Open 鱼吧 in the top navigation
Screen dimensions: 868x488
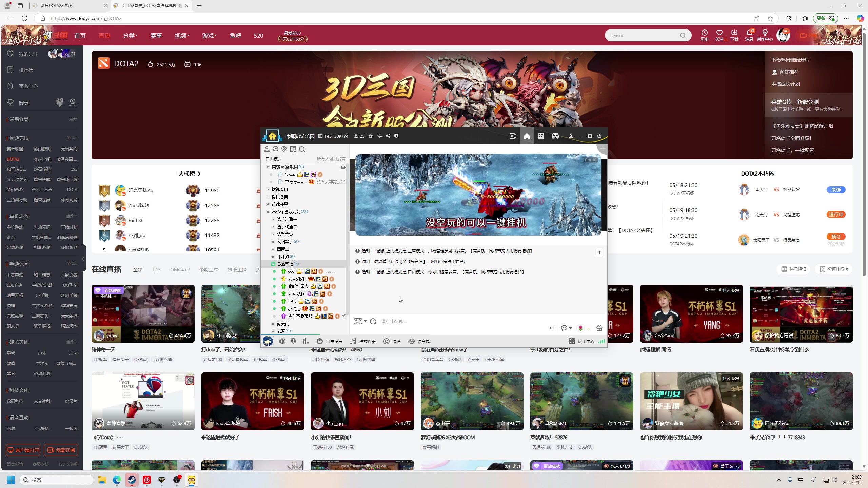[x=236, y=36]
